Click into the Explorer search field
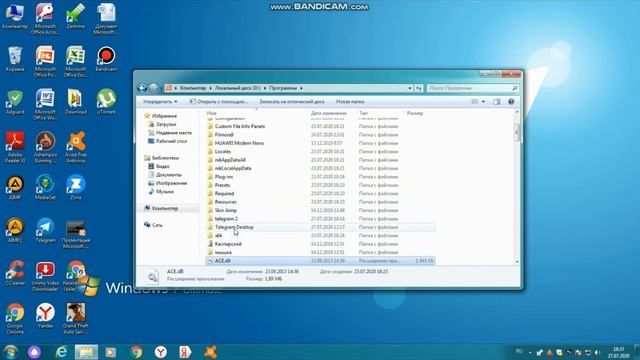Image resolution: width=640 pixels, height=360 pixels. pyautogui.click(x=469, y=88)
